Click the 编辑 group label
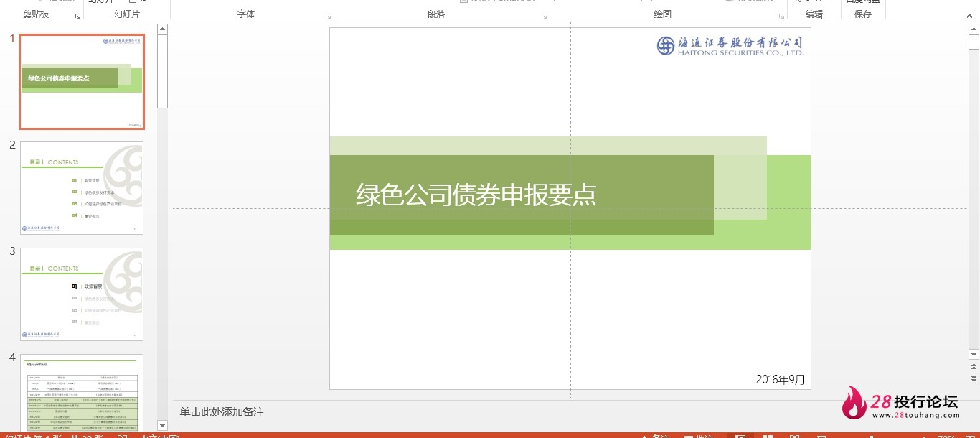This screenshot has height=438, width=980. click(814, 14)
